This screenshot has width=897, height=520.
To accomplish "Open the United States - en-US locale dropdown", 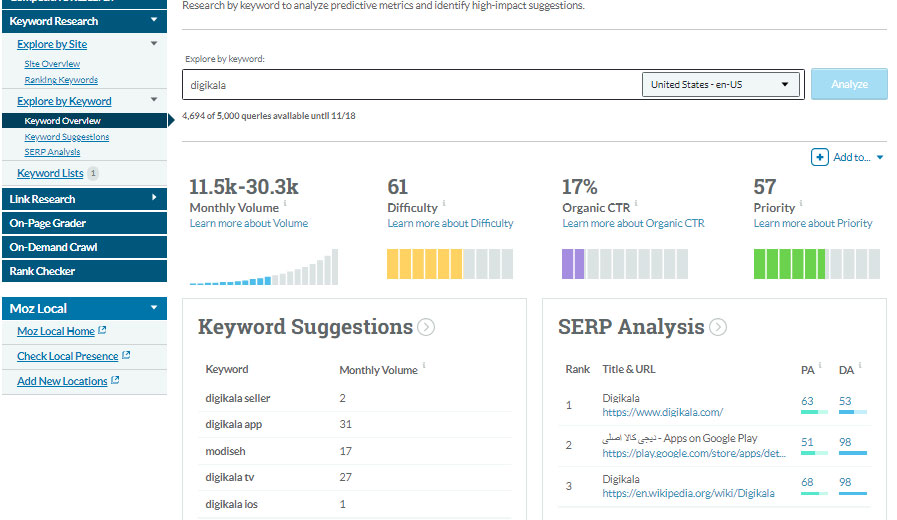I will pyautogui.click(x=720, y=85).
